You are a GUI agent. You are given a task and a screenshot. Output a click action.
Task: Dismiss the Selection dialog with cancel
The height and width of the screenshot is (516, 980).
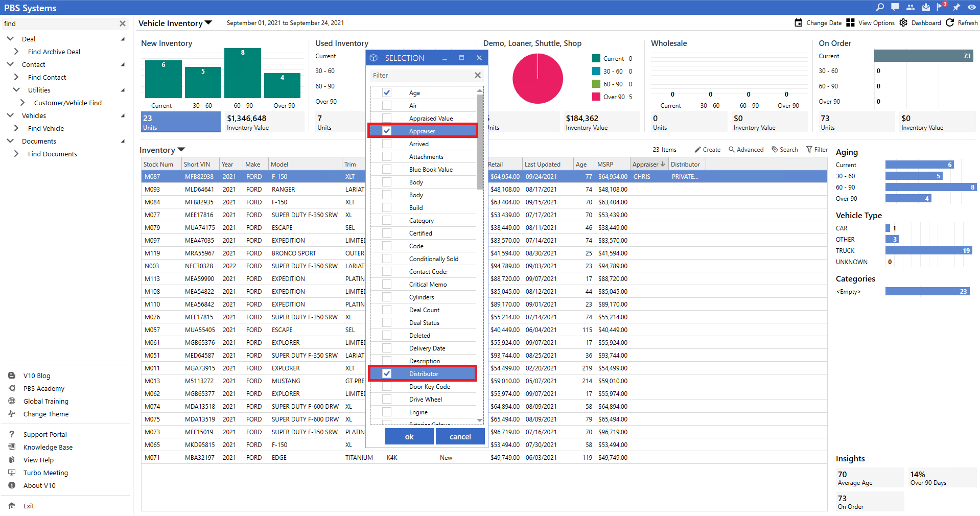460,436
